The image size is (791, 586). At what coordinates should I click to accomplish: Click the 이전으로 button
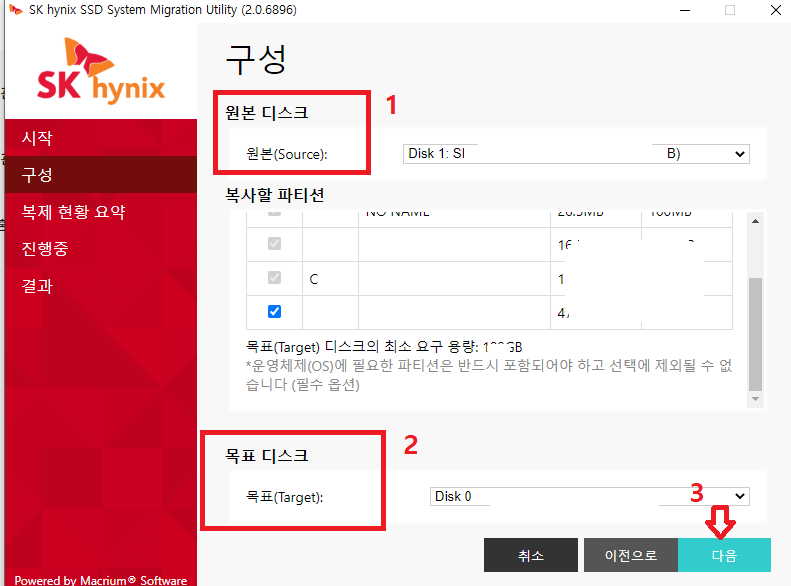631,555
